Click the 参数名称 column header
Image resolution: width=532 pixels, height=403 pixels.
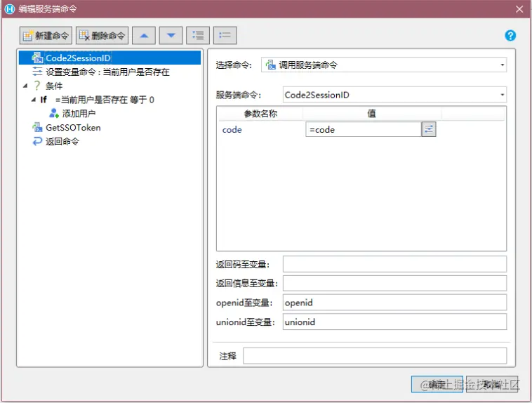(x=260, y=114)
